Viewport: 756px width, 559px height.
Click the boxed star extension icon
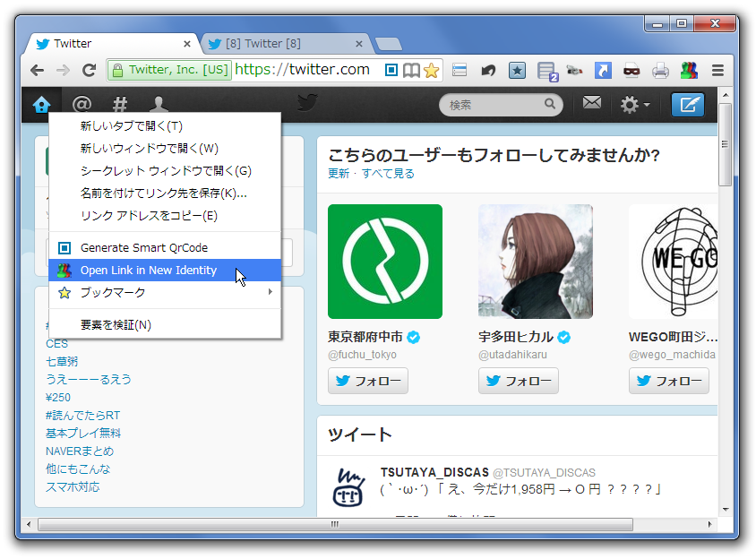click(517, 71)
